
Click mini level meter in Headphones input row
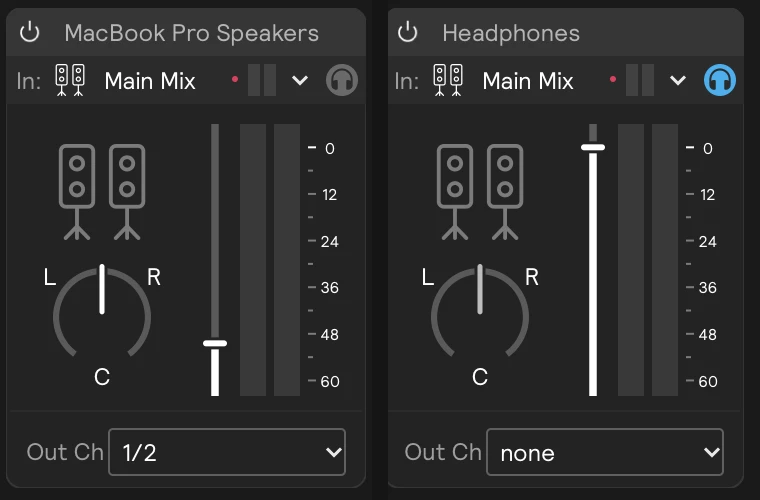tap(640, 80)
